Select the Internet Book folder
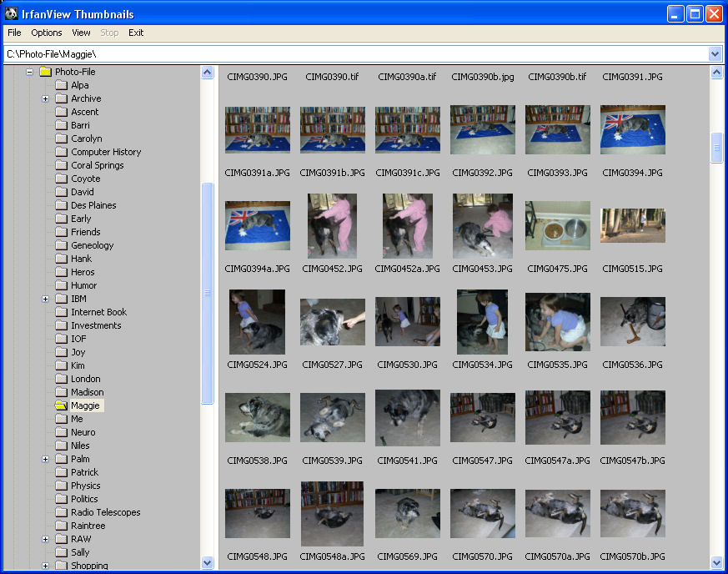The image size is (728, 574). (x=99, y=312)
